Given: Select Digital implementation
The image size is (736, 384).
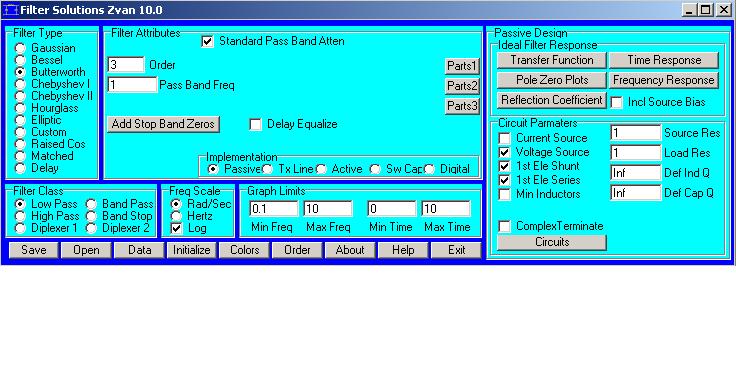Looking at the screenshot, I should point(429,169).
